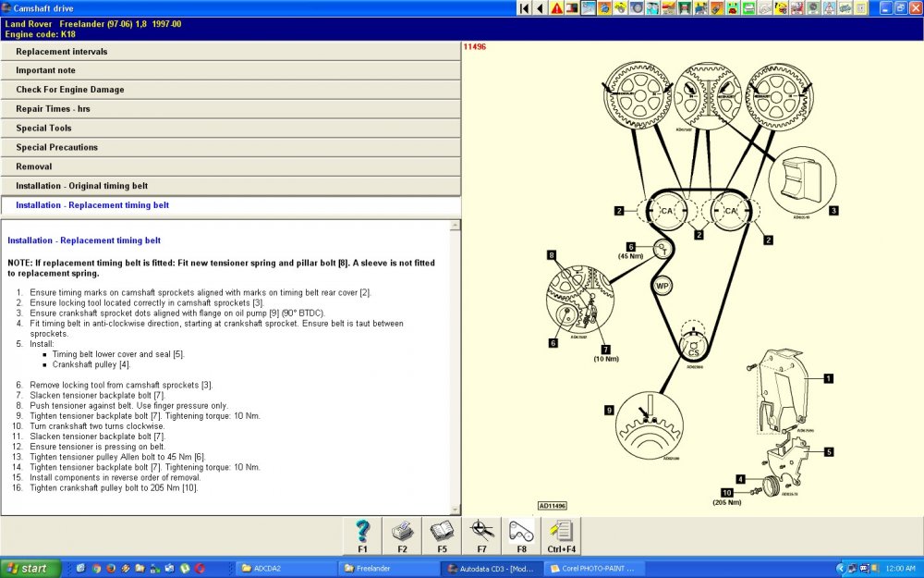The image size is (924, 578).
Task: Click step 3 'Ensure crankshaft sprocket dots aligned'
Action: click(177, 314)
